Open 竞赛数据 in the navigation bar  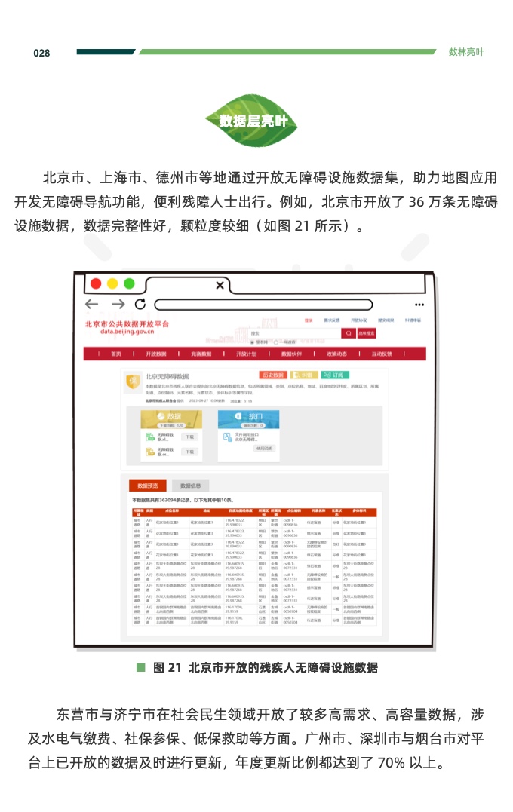tap(201, 354)
